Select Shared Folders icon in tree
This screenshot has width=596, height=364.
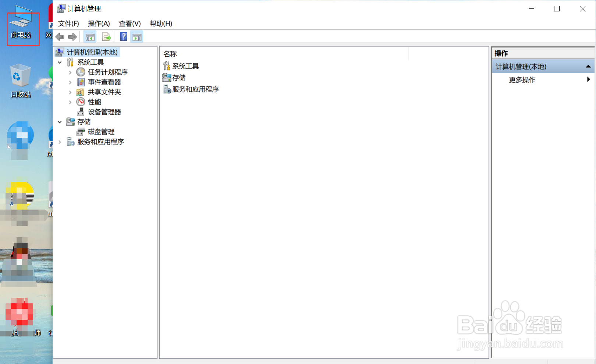click(x=81, y=92)
